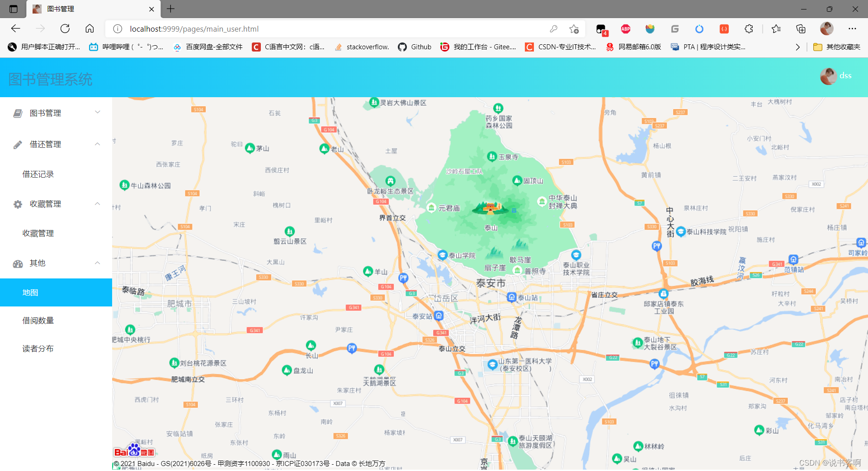
Task: Open CSDN bookmark
Action: tap(561, 47)
